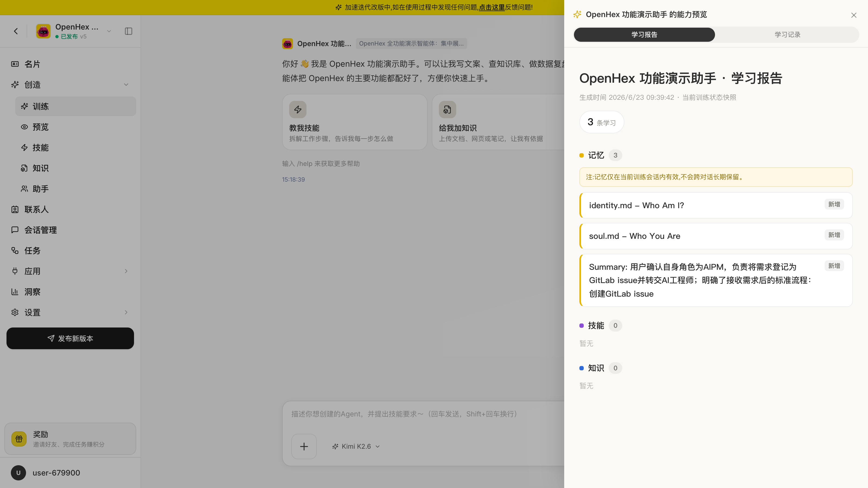Click the 知识 section heading in the report
The image size is (868, 488).
tap(596, 368)
